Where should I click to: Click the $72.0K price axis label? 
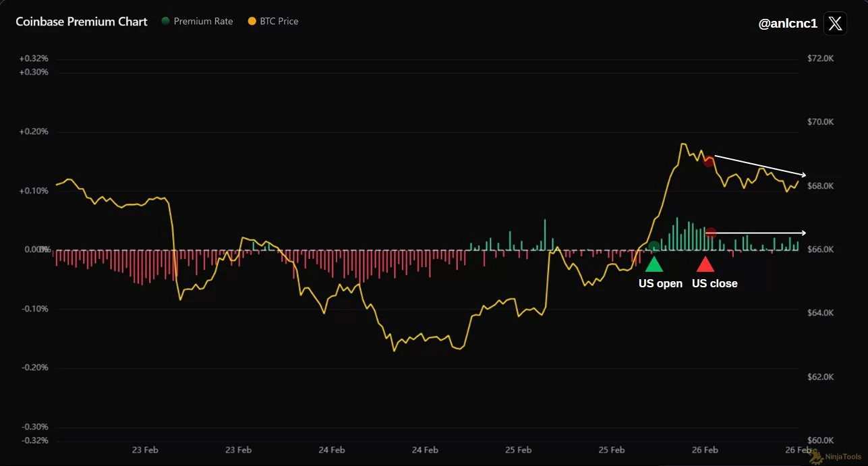[x=820, y=59]
